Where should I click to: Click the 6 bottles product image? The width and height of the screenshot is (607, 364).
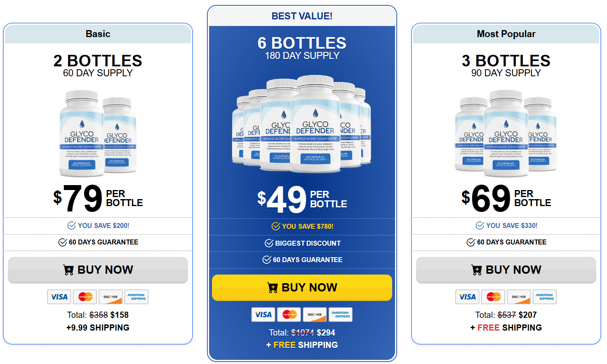click(302, 124)
